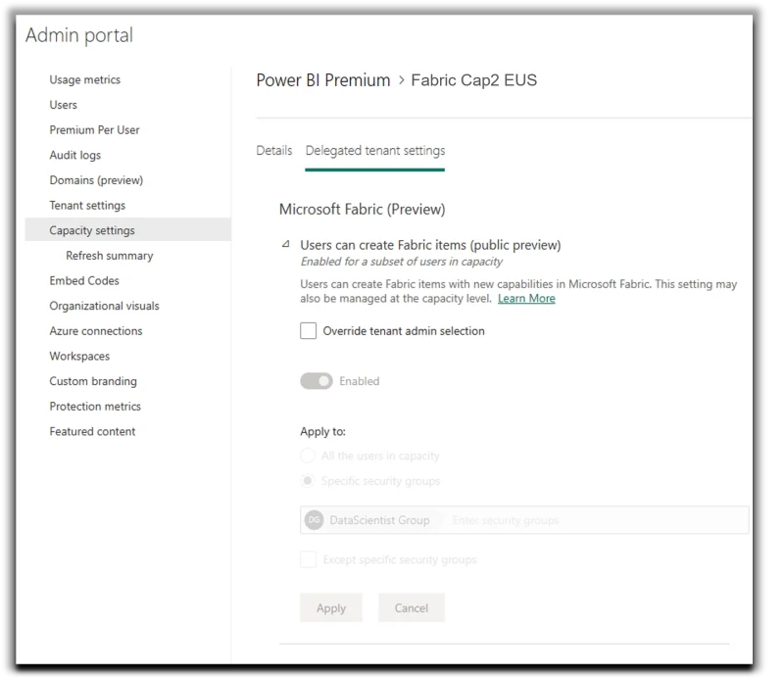This screenshot has width=784, height=679.
Task: Open Usage metrics in the sidebar
Action: pos(85,80)
